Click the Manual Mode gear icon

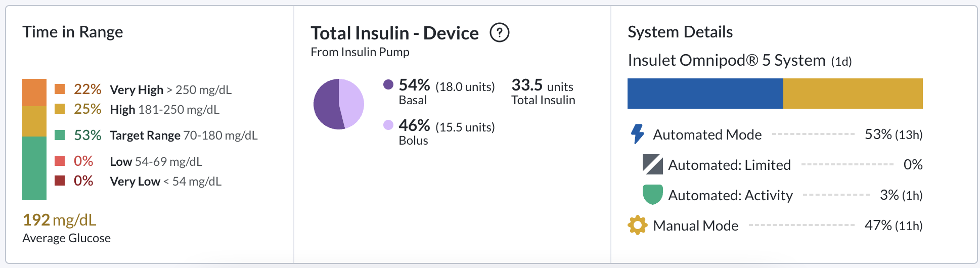pos(637,225)
